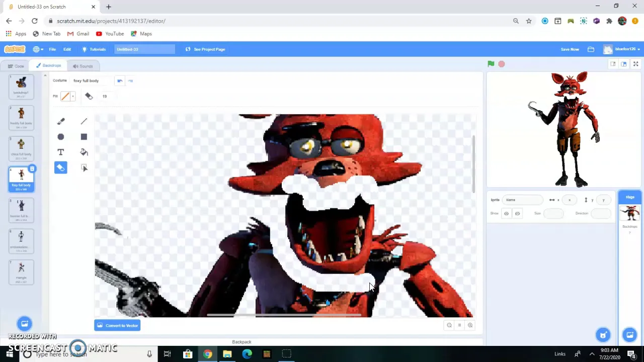The height and width of the screenshot is (362, 644).
Task: Select the Eraser tool in the tool palette
Action: coord(61,168)
